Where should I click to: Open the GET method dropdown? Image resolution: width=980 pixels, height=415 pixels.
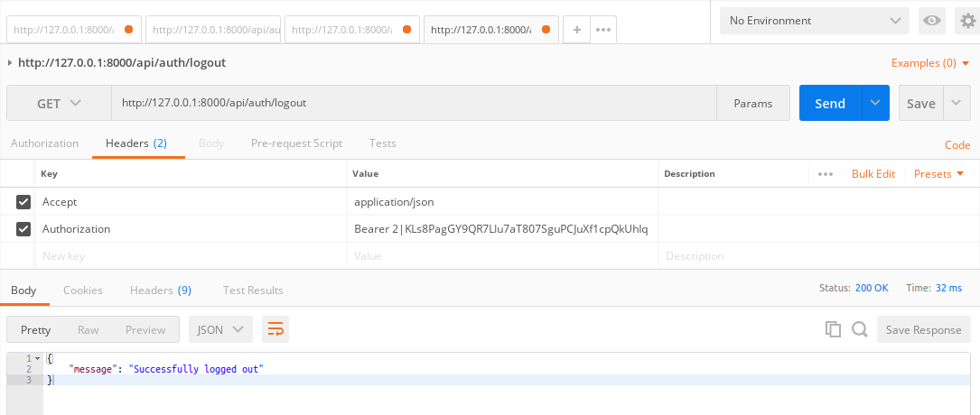click(x=59, y=103)
